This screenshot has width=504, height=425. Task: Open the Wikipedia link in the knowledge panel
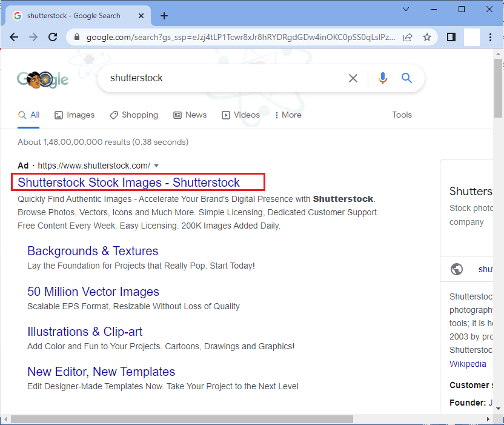468,364
